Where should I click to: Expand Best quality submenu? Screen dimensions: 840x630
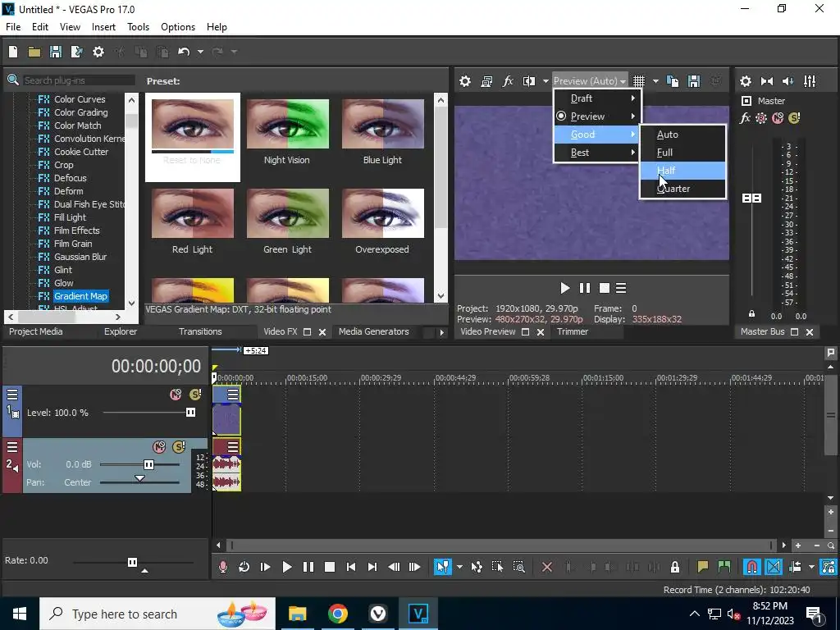597,152
